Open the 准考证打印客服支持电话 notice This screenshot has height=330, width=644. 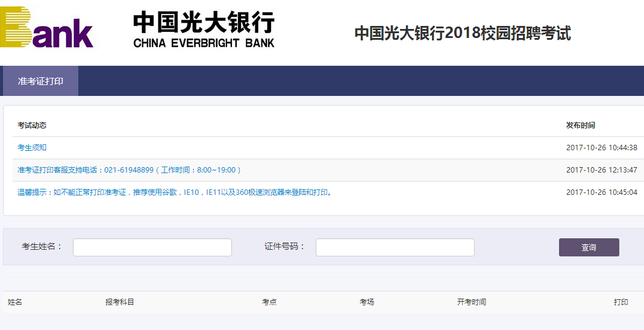coord(129,170)
